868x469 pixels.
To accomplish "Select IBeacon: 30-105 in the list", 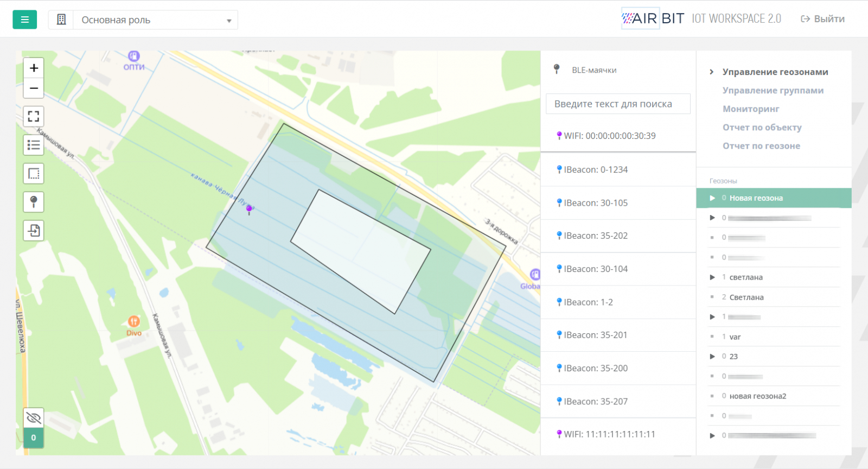I will (x=618, y=203).
